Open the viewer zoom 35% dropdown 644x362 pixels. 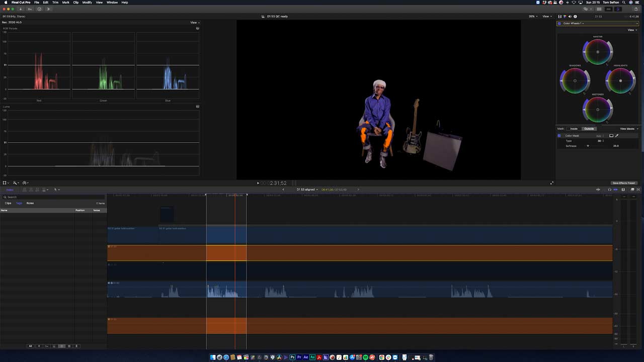533,16
